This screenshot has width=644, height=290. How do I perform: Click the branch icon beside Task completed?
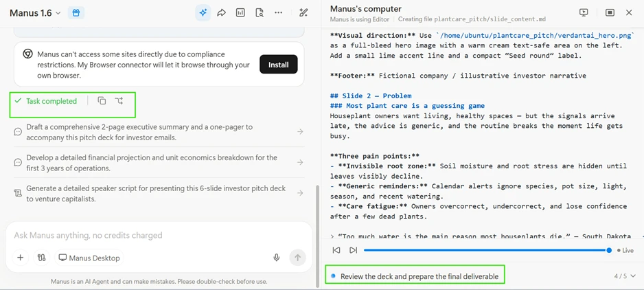(119, 101)
